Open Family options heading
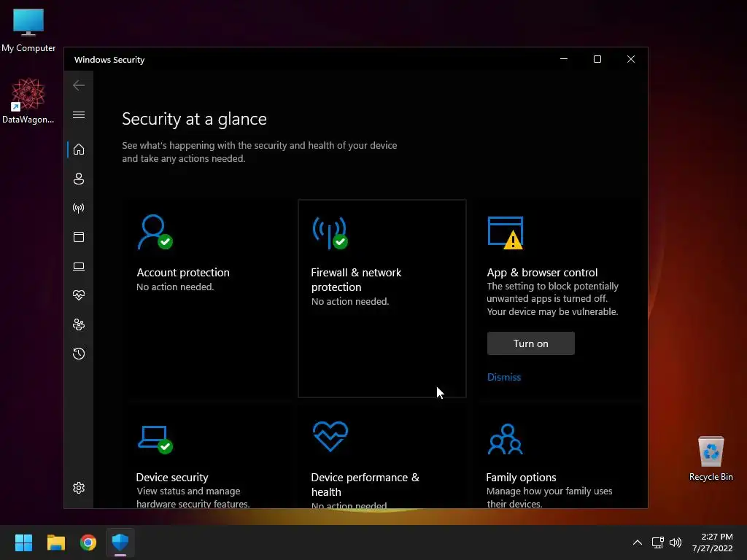 (x=521, y=477)
